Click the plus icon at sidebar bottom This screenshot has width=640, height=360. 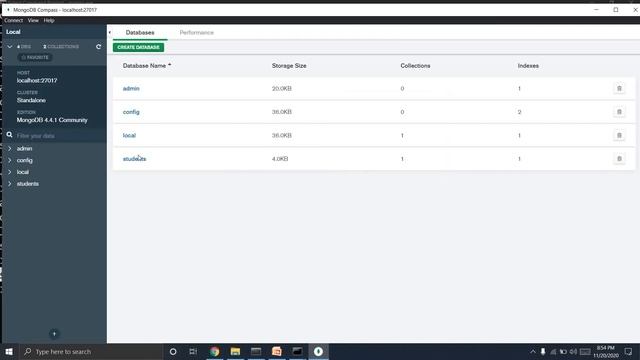(54, 333)
